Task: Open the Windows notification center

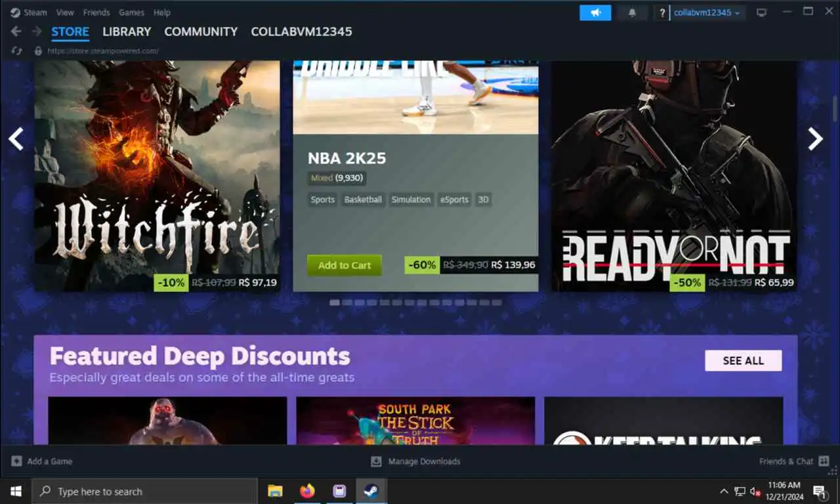Action: [x=819, y=491]
